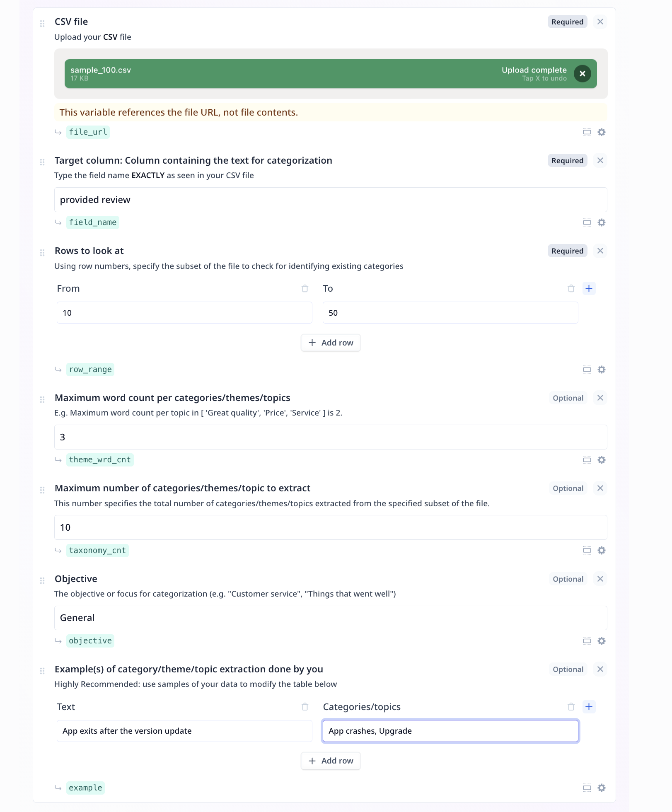Edit the From cell containing 10
The image size is (672, 812).
pos(184,313)
